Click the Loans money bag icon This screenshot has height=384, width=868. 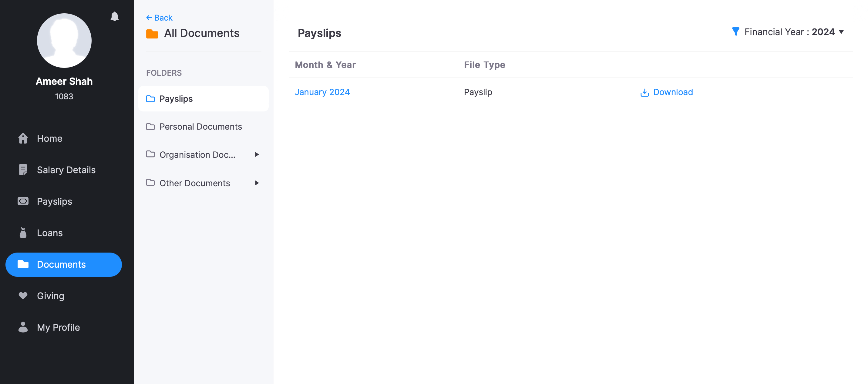(x=23, y=233)
